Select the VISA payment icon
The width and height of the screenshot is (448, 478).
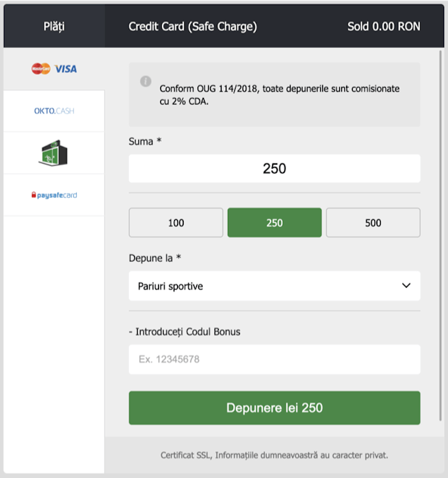pyautogui.click(x=65, y=69)
